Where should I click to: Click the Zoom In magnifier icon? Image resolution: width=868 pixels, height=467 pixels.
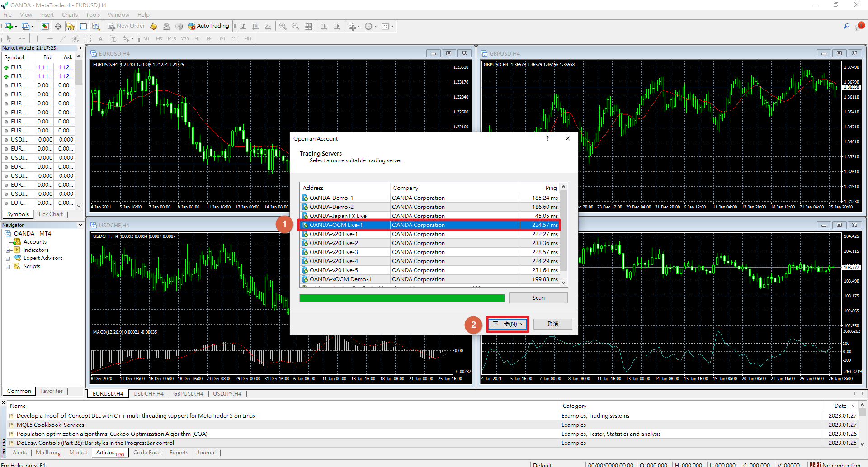(x=283, y=26)
